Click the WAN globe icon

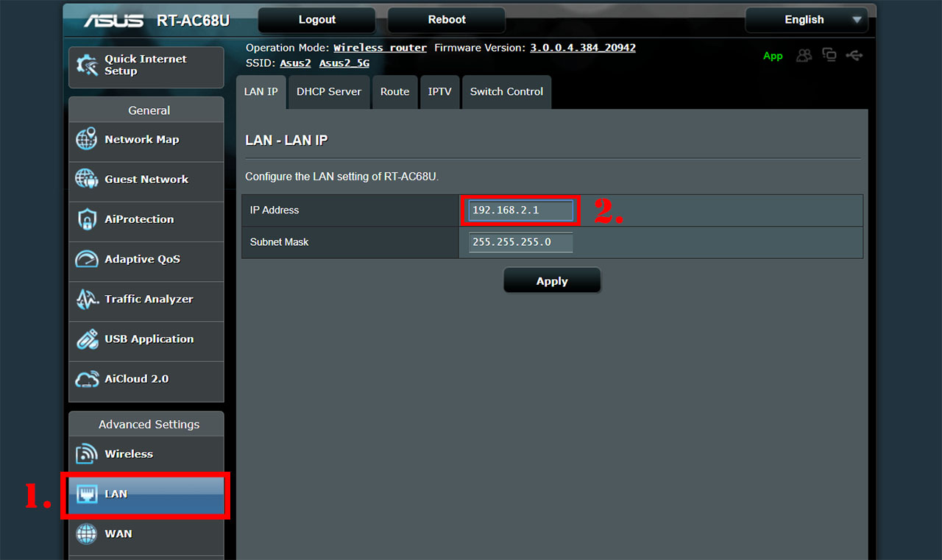point(87,534)
